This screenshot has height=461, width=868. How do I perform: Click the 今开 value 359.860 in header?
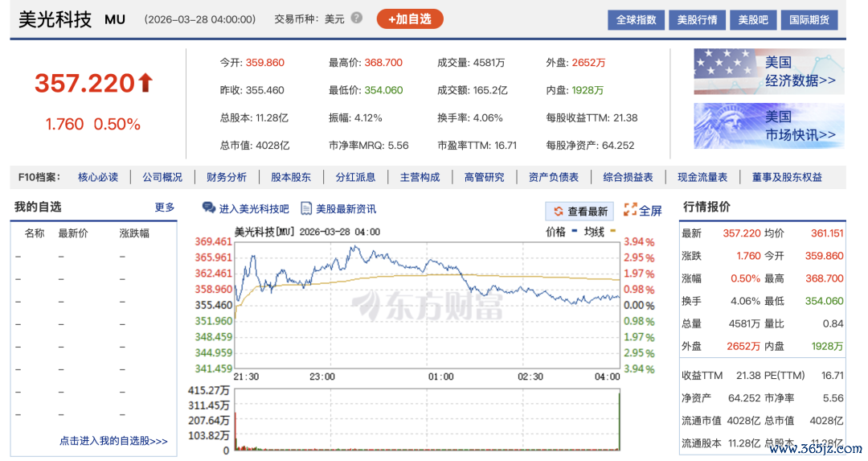(265, 63)
